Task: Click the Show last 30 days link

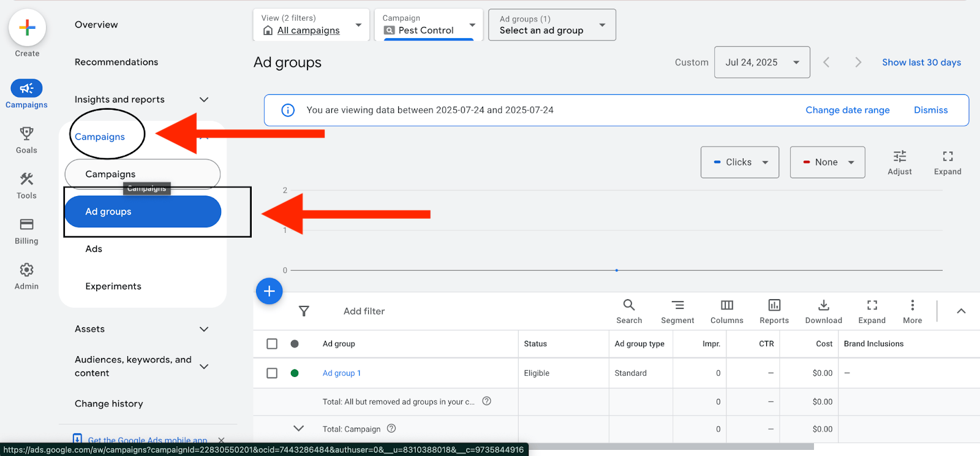Action: click(921, 63)
